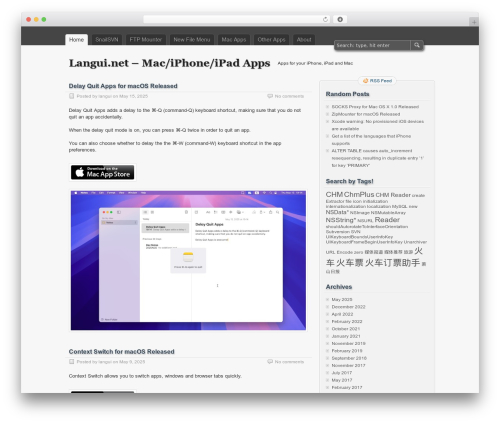Screen dimensions: 500x423
Task: Open a new browser tab with plus button
Action: pos(474,22)
